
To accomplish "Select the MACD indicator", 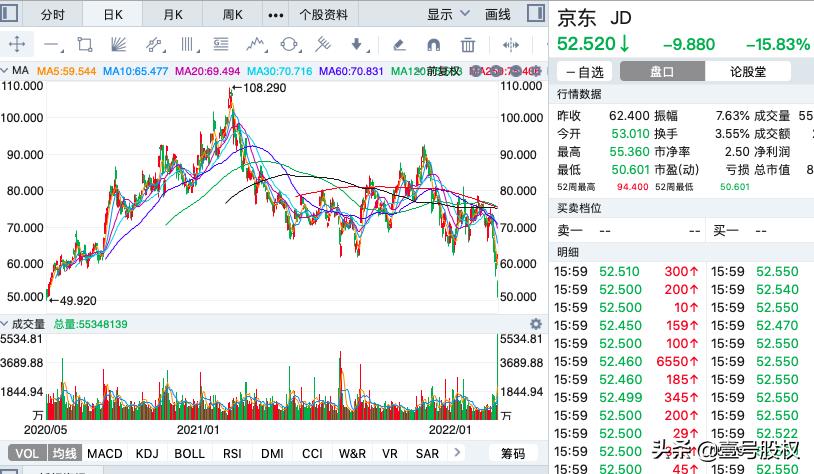I will point(105,453).
